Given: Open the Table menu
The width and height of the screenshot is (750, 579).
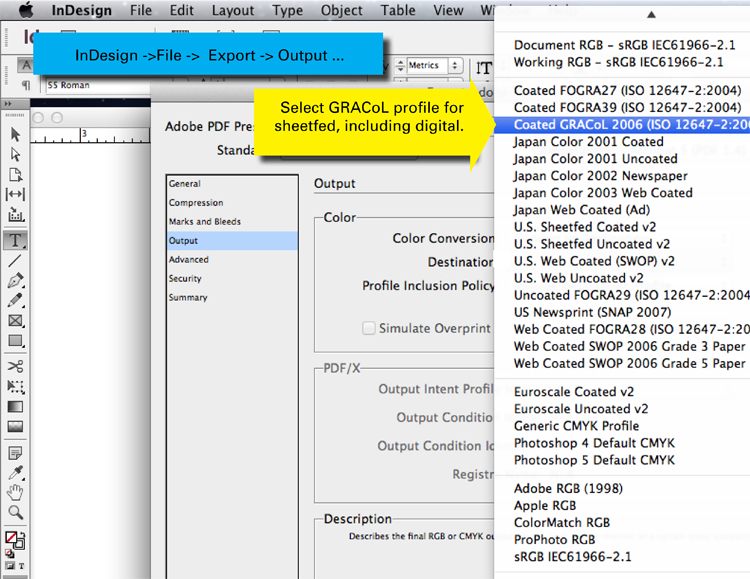Looking at the screenshot, I should [398, 10].
